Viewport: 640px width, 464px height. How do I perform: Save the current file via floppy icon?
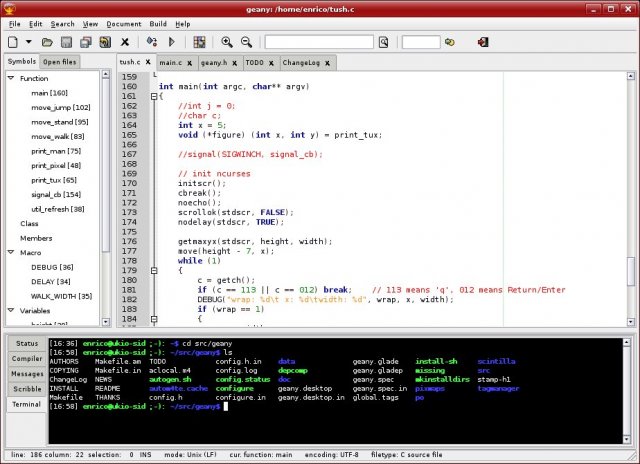coord(66,42)
